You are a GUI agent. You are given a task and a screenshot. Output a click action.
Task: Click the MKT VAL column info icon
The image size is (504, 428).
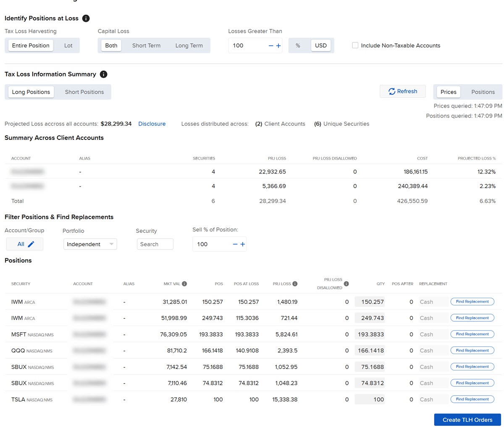coord(184,284)
